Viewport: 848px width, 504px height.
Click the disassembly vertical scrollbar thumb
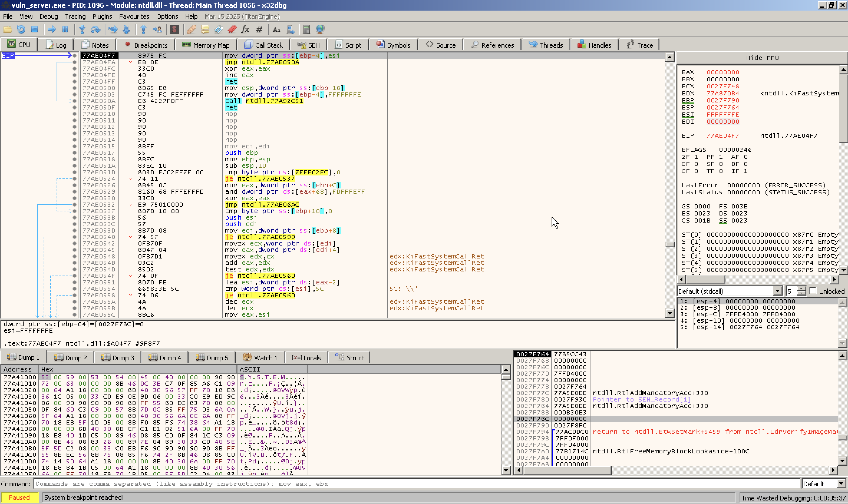click(x=669, y=245)
